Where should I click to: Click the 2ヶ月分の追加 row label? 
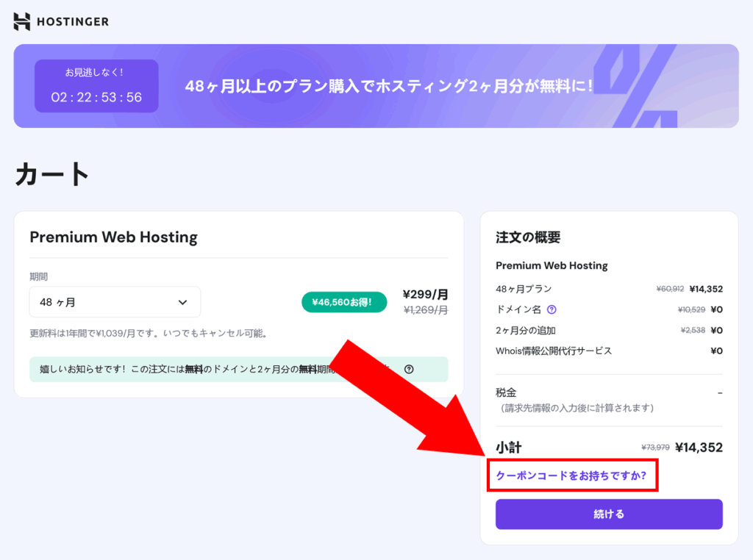525,330
